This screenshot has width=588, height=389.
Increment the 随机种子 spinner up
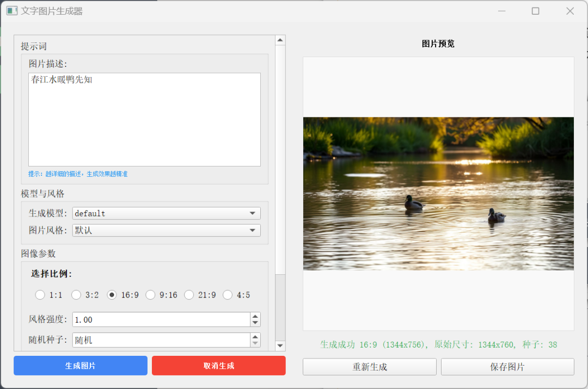[255, 337]
